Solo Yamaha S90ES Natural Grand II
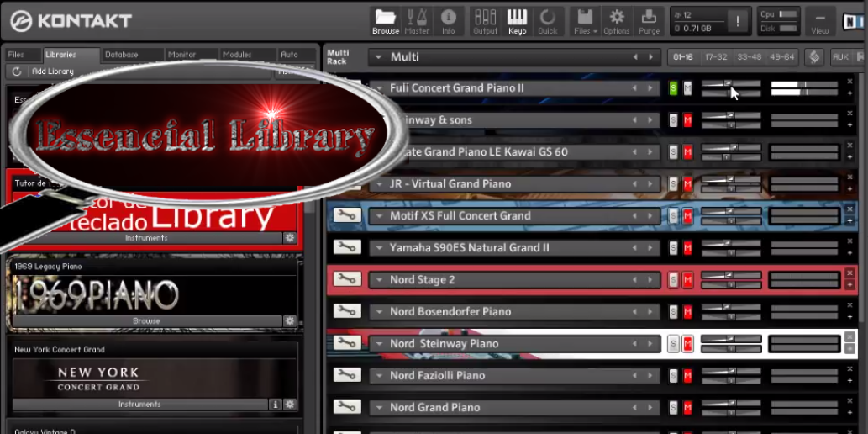Screen dimensions: 868x434 [x=673, y=248]
